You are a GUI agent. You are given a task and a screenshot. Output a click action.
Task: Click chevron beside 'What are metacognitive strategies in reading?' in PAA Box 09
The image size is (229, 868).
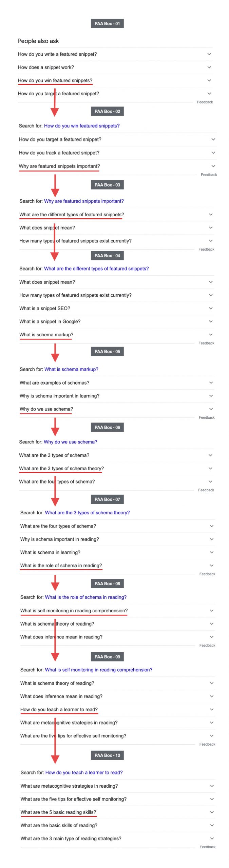coord(212,723)
